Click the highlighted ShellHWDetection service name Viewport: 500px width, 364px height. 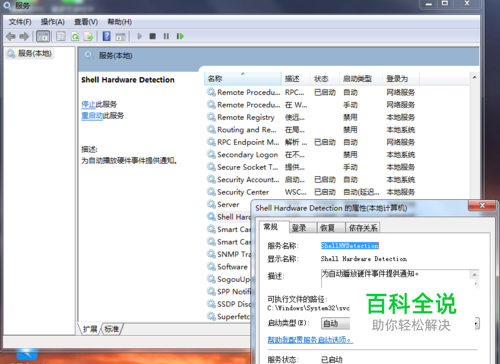[x=350, y=246]
